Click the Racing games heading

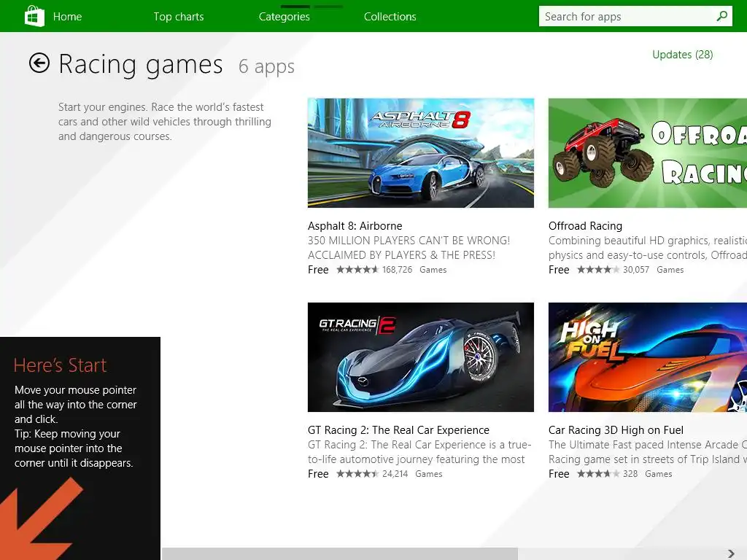point(141,64)
